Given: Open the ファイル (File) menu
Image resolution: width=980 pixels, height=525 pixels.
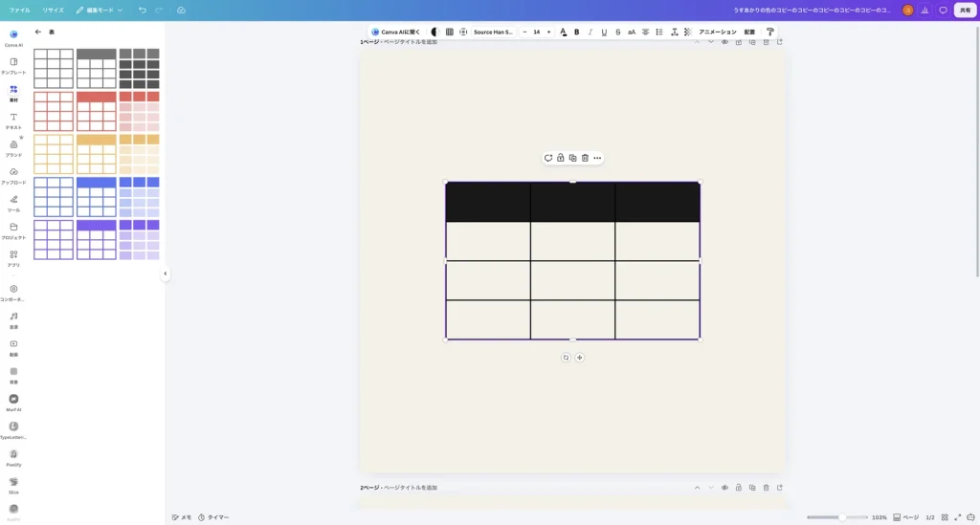Looking at the screenshot, I should click(19, 10).
